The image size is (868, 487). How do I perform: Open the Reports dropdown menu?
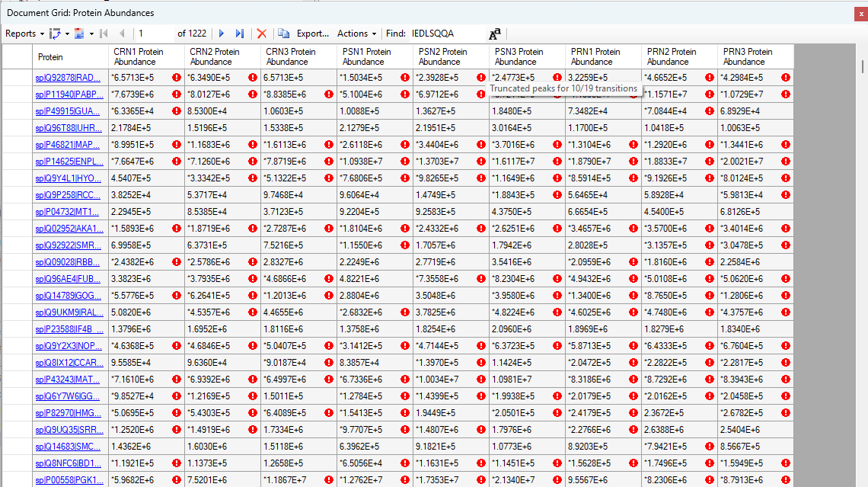pos(24,34)
